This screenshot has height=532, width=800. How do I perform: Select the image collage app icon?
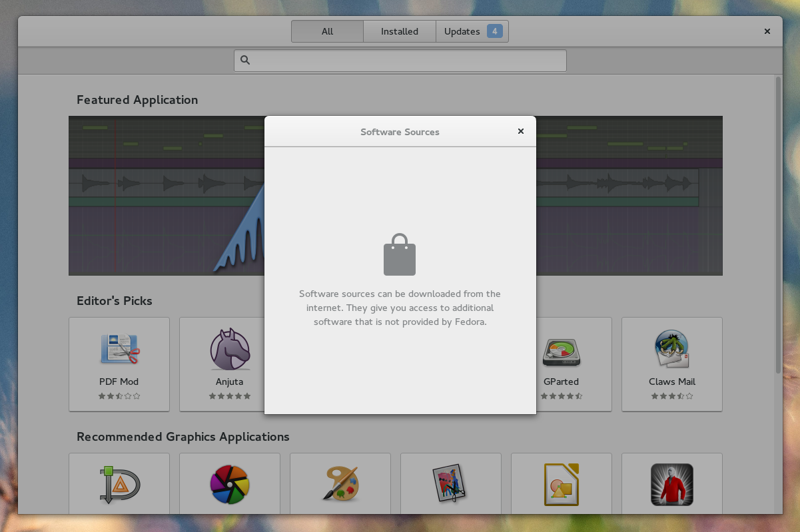tap(450, 483)
